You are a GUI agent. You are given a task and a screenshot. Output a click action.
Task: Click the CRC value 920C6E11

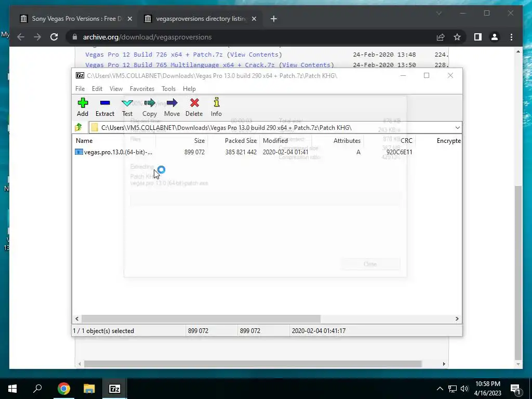400,152
